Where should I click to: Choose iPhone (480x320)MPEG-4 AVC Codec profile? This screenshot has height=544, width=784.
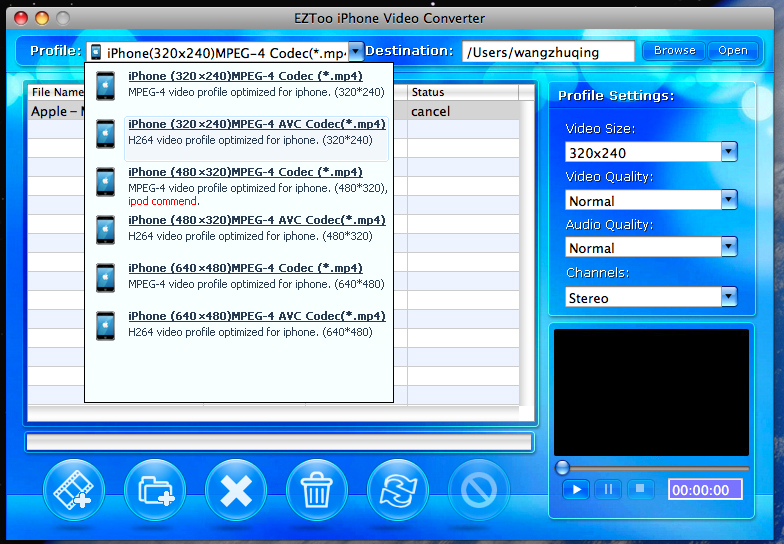tap(257, 220)
